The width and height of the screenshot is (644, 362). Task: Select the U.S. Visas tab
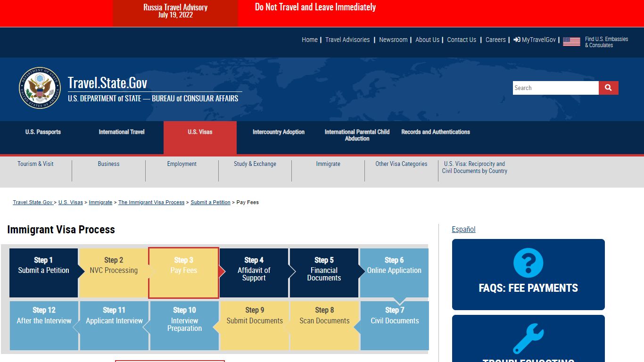point(200,138)
